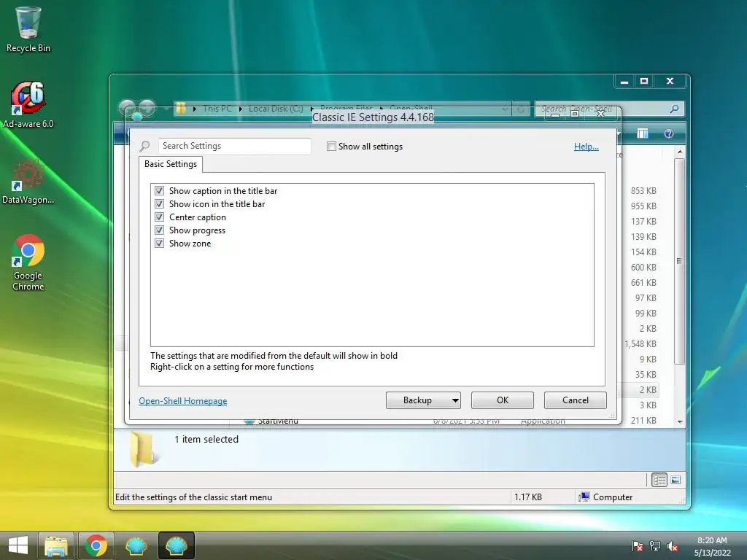Screen dimensions: 747x560
Task: Open File Explorer from the taskbar
Action: click(x=55, y=545)
